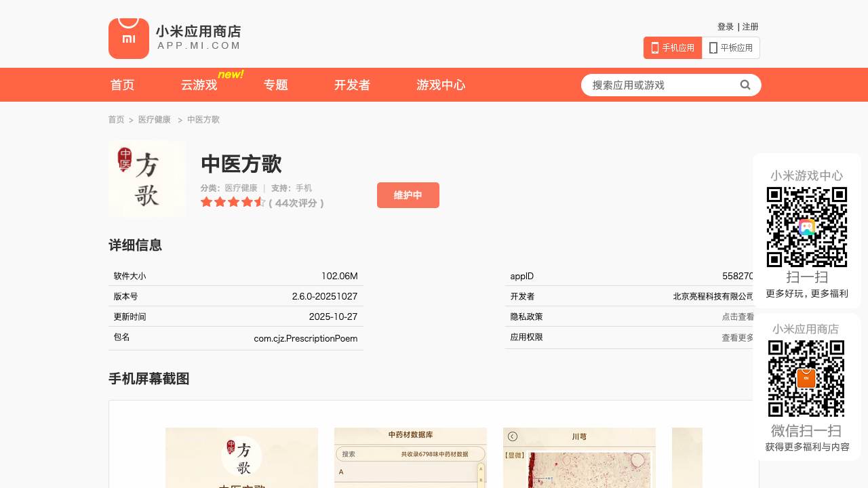Click the 中医方歌 app title
This screenshot has height=488, width=868.
click(241, 164)
